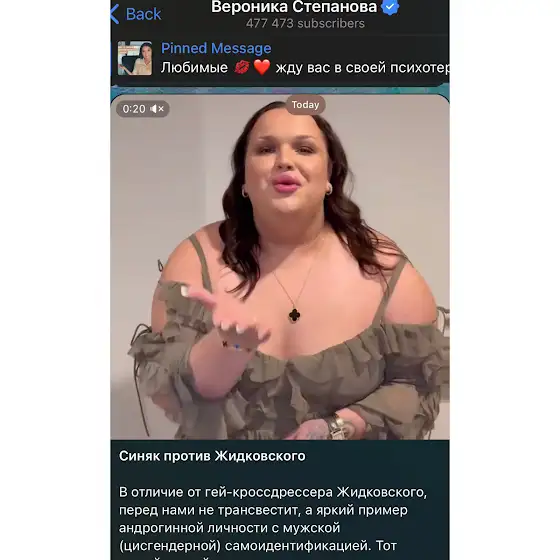
Task: Tap the post body text starting В отличие
Action: click(x=273, y=519)
